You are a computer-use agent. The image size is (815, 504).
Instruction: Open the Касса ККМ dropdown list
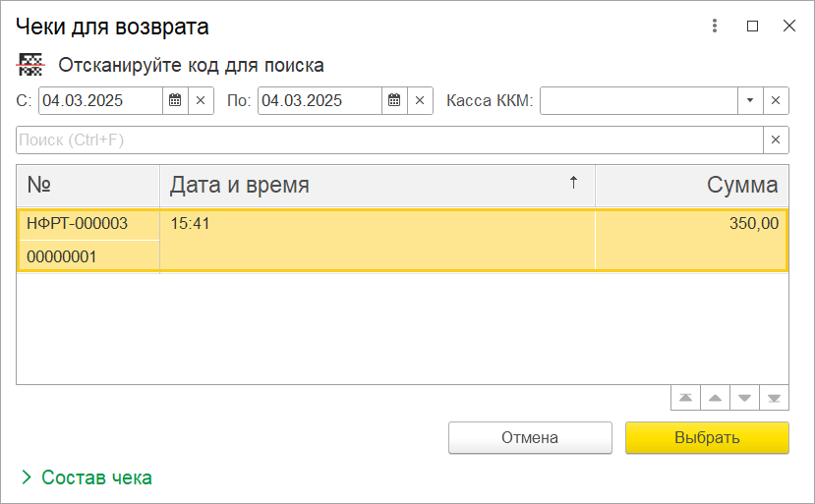[x=749, y=100]
